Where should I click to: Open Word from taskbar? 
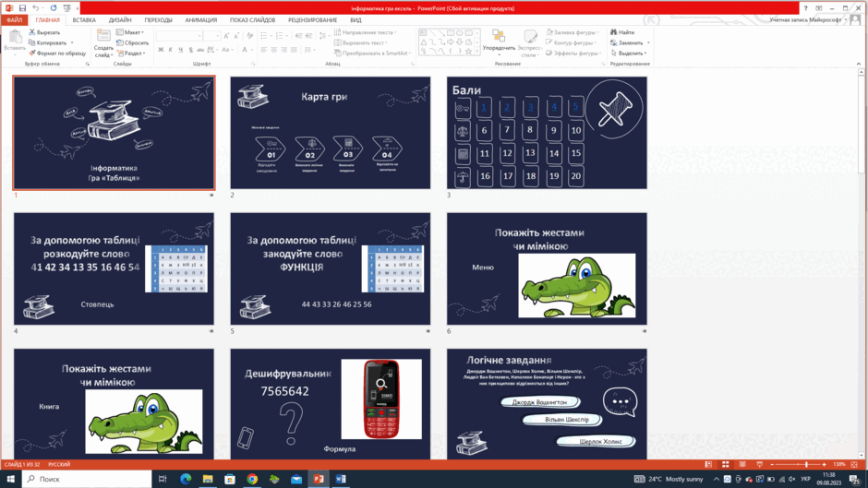(x=341, y=479)
